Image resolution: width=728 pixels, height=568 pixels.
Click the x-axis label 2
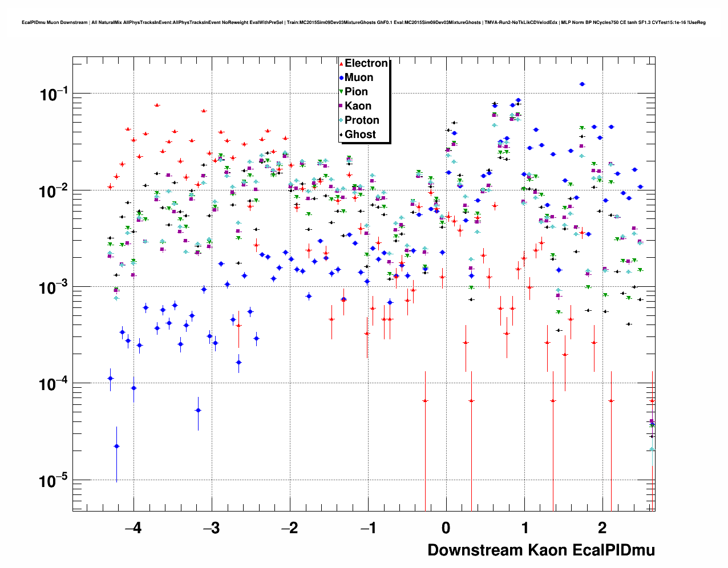[x=602, y=528]
